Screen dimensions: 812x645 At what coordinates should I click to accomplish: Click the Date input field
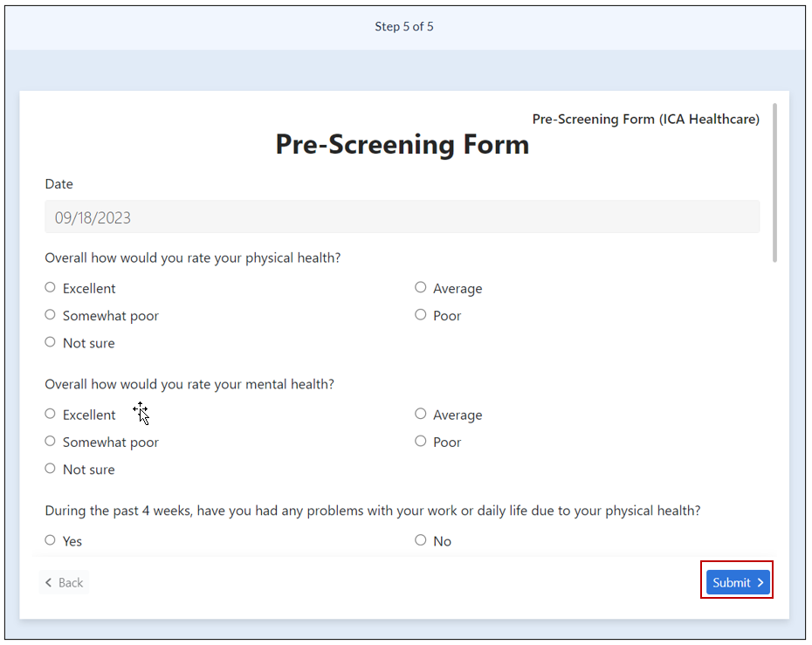(402, 217)
